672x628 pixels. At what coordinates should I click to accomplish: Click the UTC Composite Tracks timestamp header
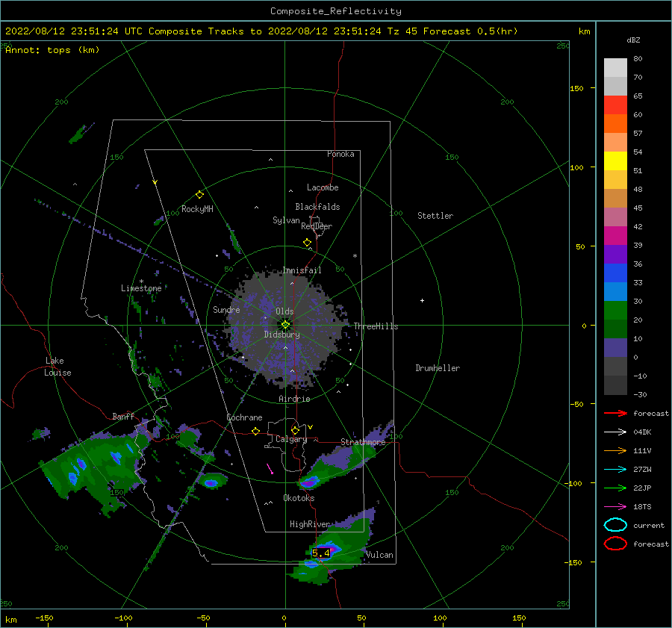pos(261,31)
